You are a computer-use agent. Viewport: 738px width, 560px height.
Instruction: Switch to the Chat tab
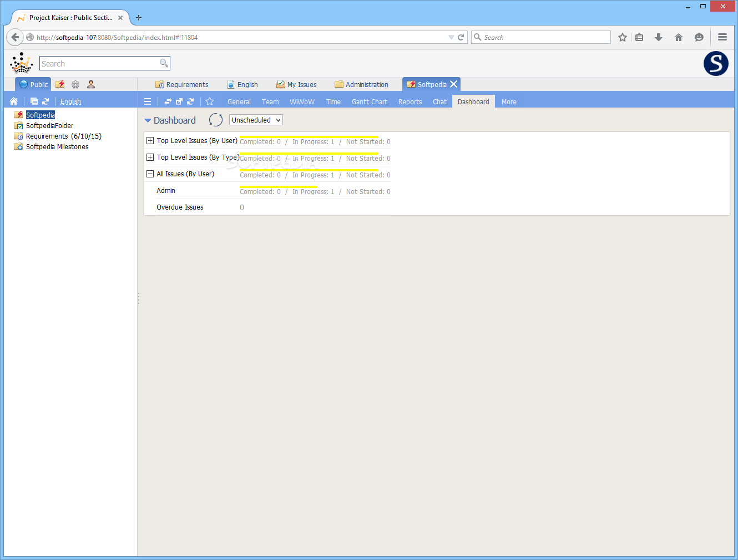pos(439,102)
